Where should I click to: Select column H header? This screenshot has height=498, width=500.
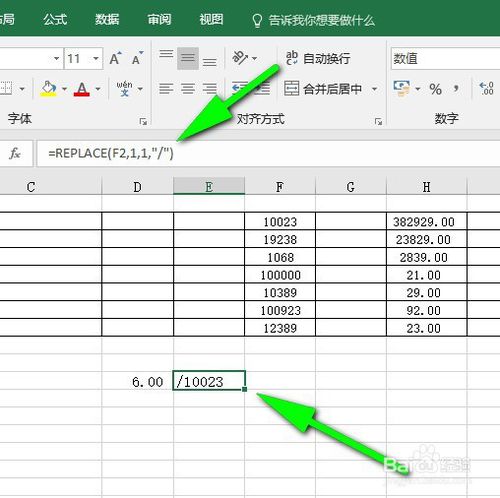[427, 187]
